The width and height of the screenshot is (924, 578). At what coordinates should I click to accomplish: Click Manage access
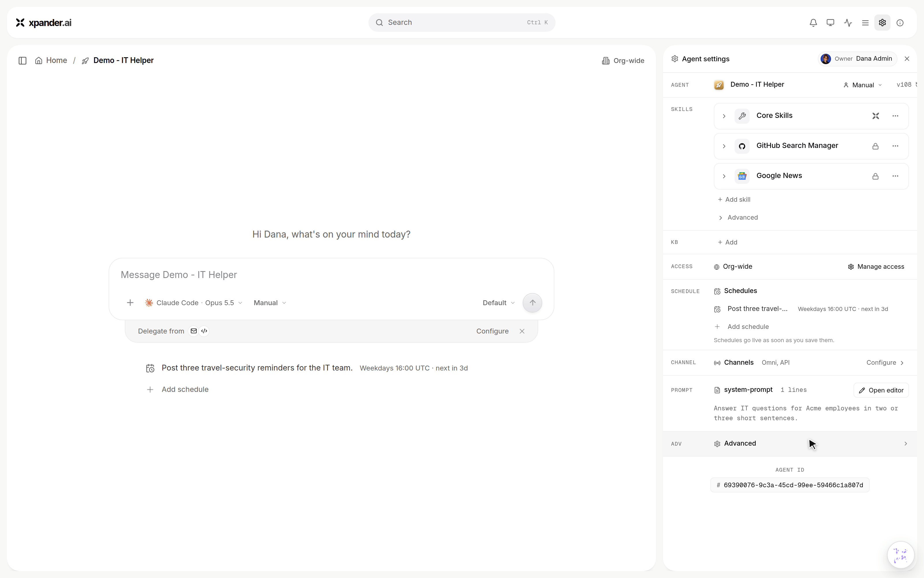(876, 267)
